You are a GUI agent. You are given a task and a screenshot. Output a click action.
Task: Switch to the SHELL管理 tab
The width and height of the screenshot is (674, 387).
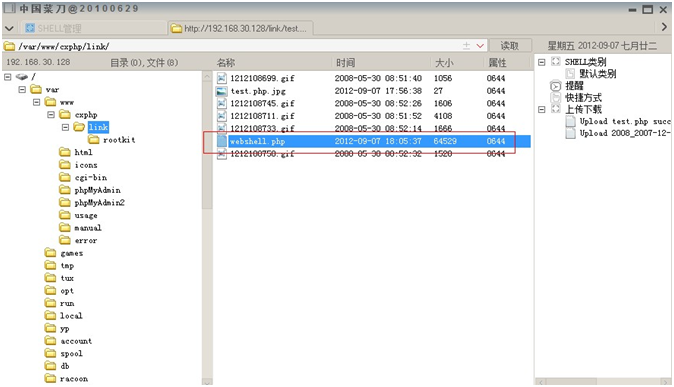93,28
